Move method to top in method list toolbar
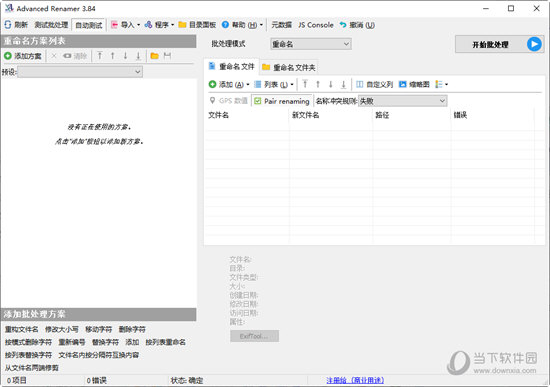Viewport: 550px width, 387px height. pyautogui.click(x=100, y=56)
